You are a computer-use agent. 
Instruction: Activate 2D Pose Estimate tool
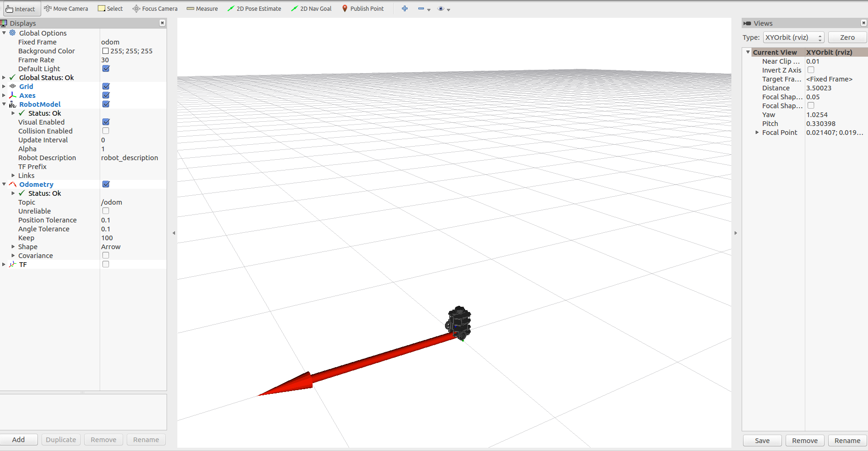pos(254,8)
